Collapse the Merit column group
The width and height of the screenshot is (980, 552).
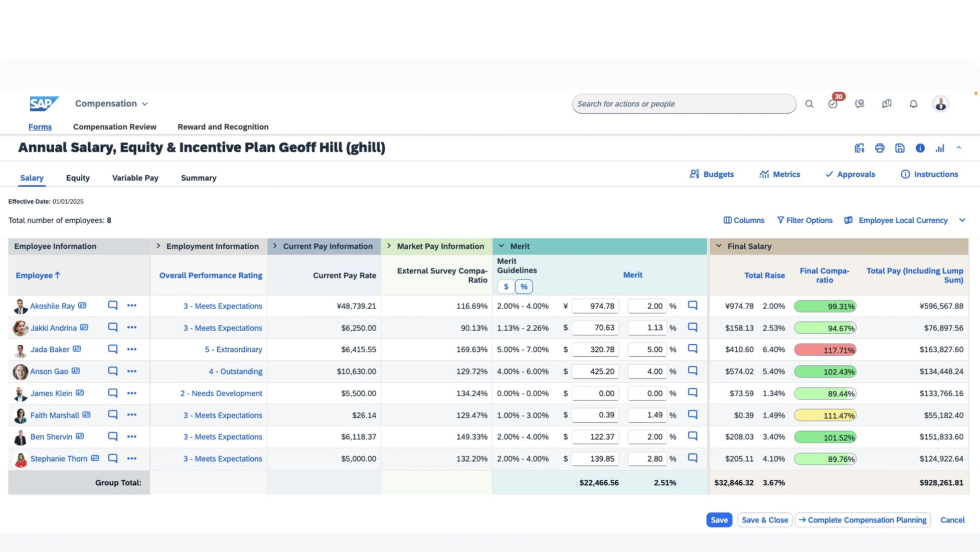point(501,246)
